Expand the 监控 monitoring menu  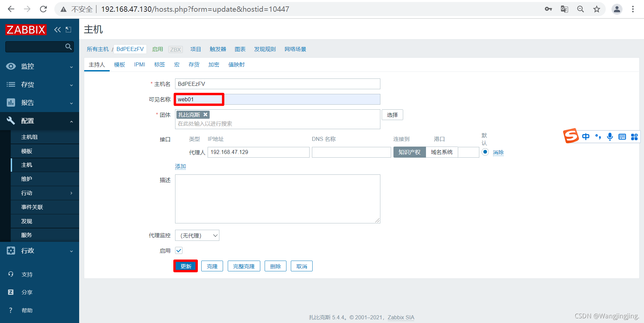pos(40,66)
